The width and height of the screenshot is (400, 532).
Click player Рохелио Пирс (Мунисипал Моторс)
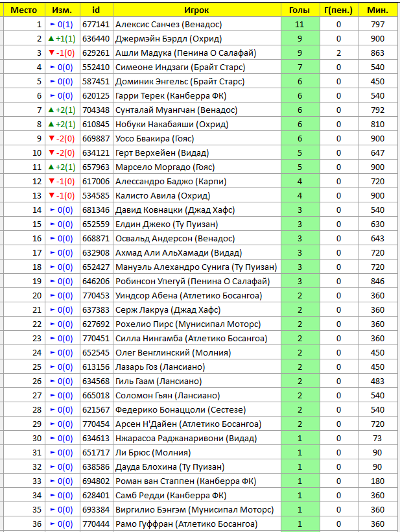[x=188, y=324]
